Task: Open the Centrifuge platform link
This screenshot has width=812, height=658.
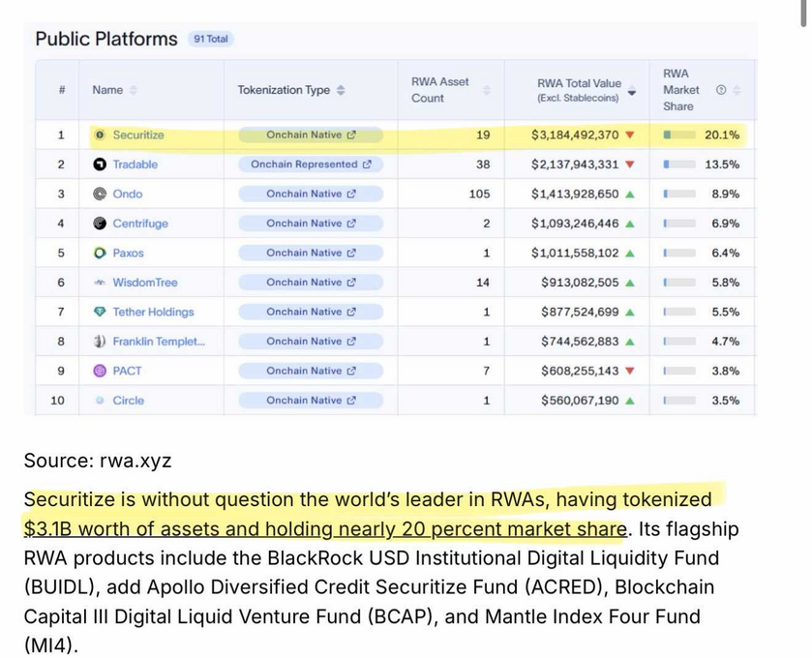Action: pos(140,224)
